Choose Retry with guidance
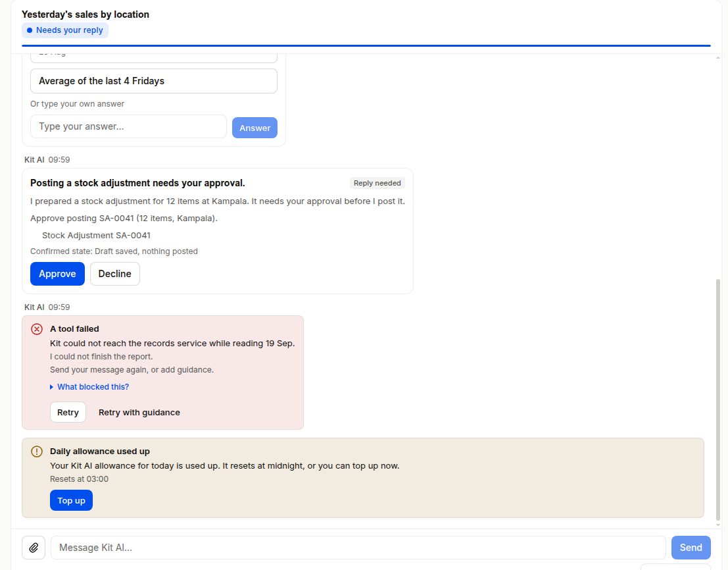This screenshot has width=728, height=570. (x=139, y=412)
